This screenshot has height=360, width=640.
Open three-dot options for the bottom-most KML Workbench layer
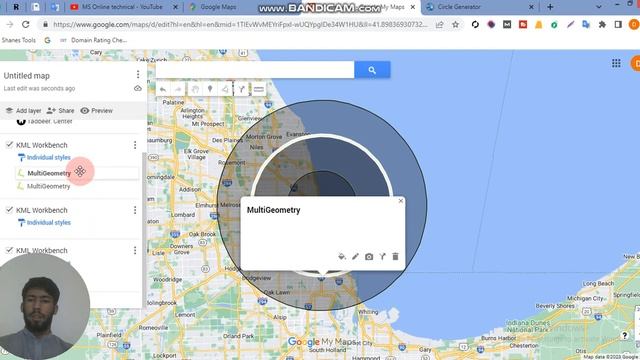(x=135, y=250)
